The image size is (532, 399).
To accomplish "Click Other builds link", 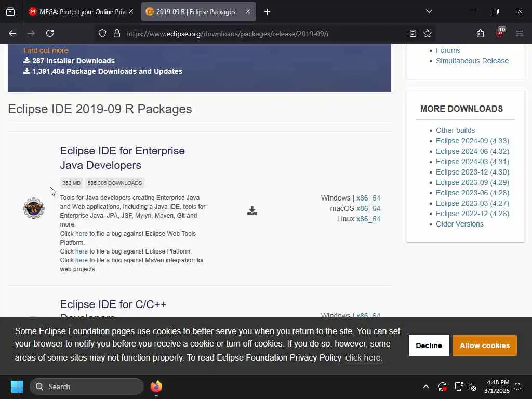I will [455, 130].
